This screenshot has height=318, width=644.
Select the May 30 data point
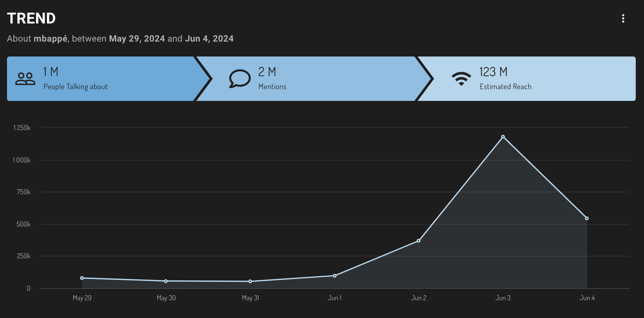click(x=166, y=281)
